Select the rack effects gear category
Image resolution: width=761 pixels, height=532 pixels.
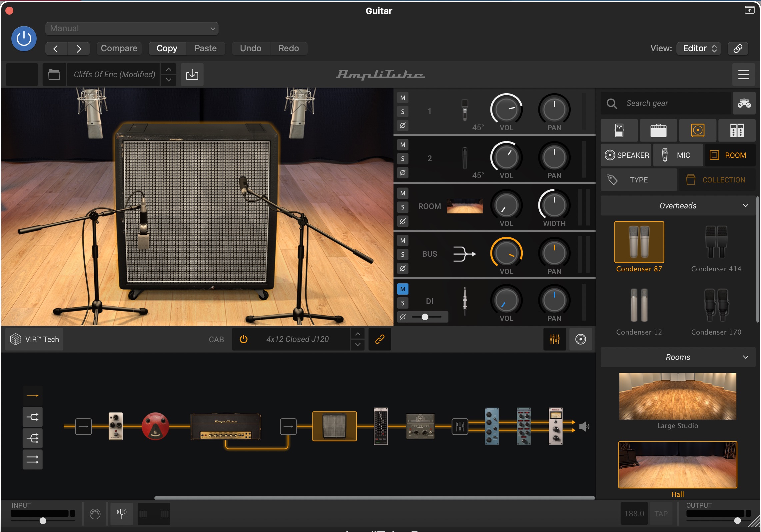[x=737, y=131]
